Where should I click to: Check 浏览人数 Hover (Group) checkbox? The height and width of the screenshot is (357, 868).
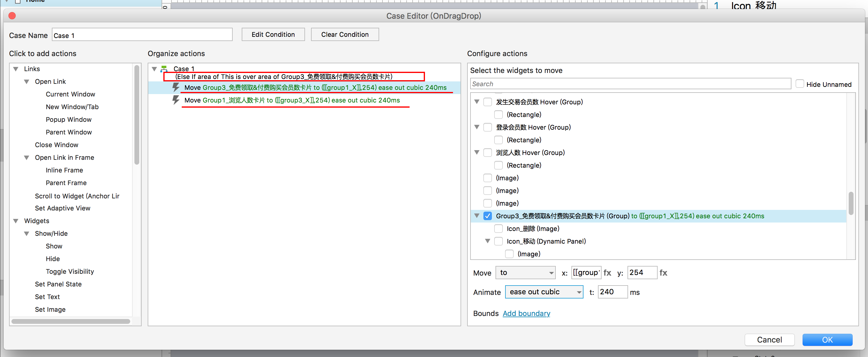[487, 153]
